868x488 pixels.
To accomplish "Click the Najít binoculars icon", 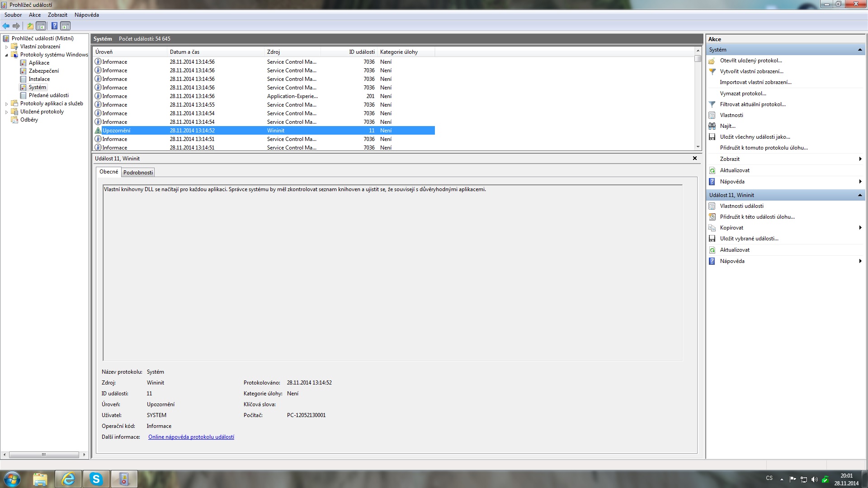I will coord(712,126).
